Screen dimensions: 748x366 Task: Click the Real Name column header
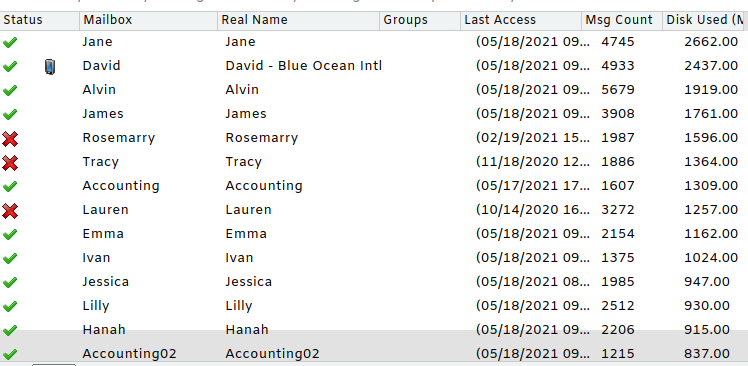coord(299,20)
